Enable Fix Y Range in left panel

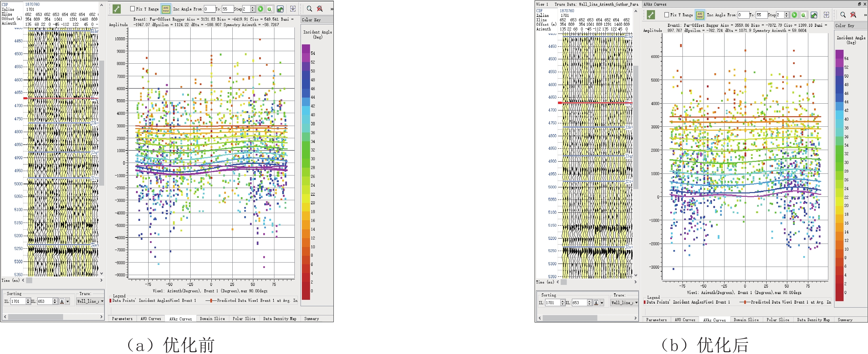[133, 9]
